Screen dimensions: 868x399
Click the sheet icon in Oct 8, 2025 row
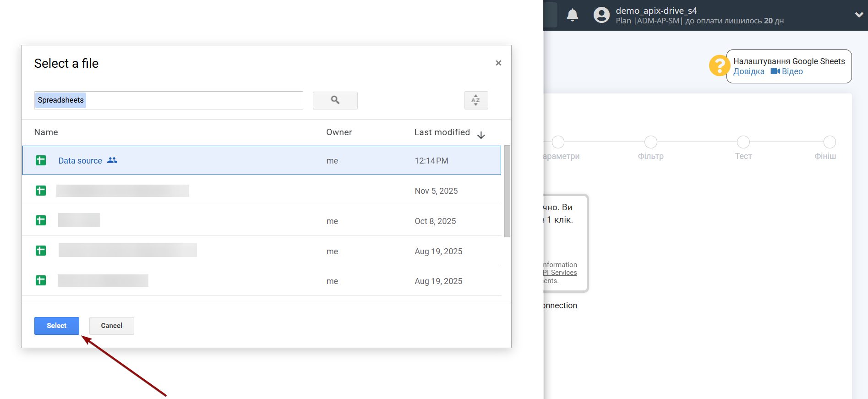(41, 220)
